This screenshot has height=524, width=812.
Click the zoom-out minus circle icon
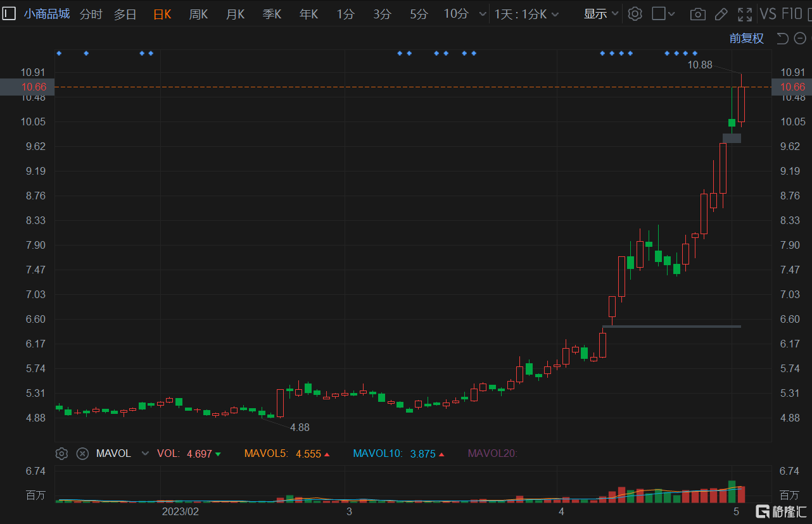pos(799,39)
